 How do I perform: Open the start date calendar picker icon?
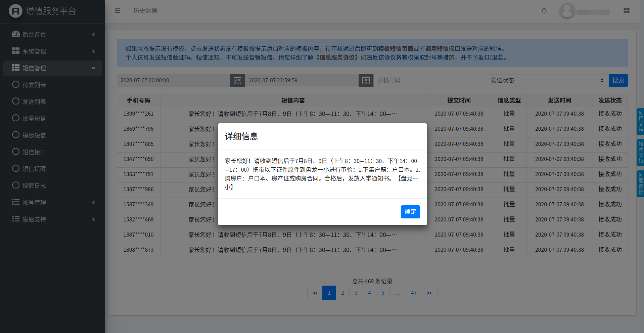point(237,81)
